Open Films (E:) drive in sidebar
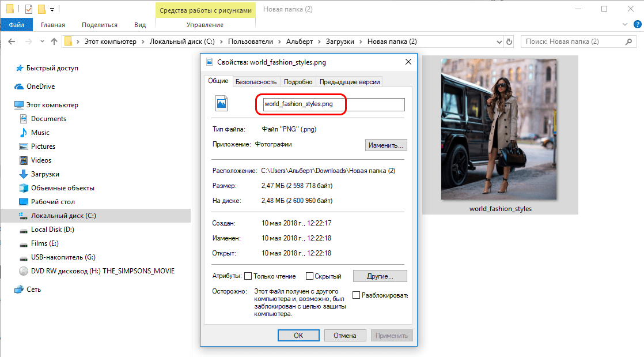The height and width of the screenshot is (357, 644). point(45,243)
